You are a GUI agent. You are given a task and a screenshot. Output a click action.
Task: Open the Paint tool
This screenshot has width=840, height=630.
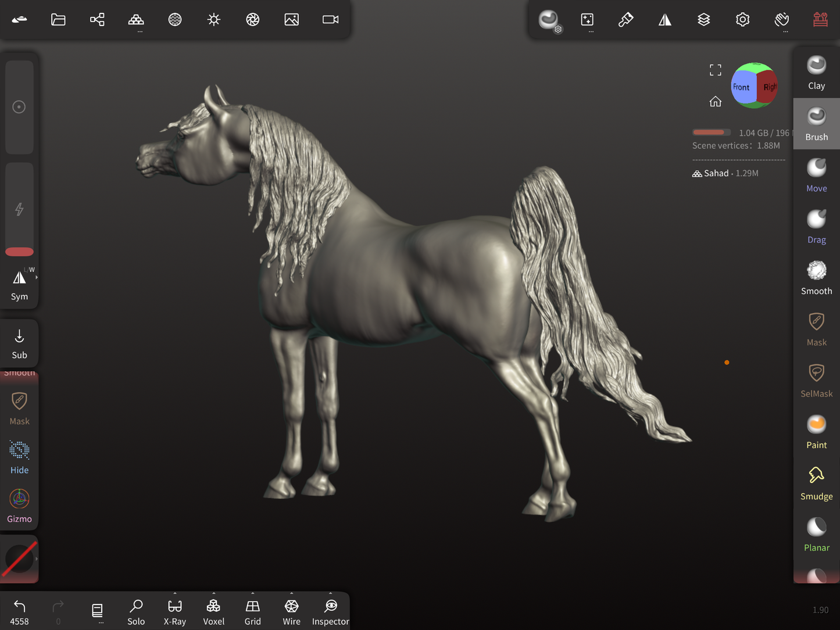[x=816, y=432]
